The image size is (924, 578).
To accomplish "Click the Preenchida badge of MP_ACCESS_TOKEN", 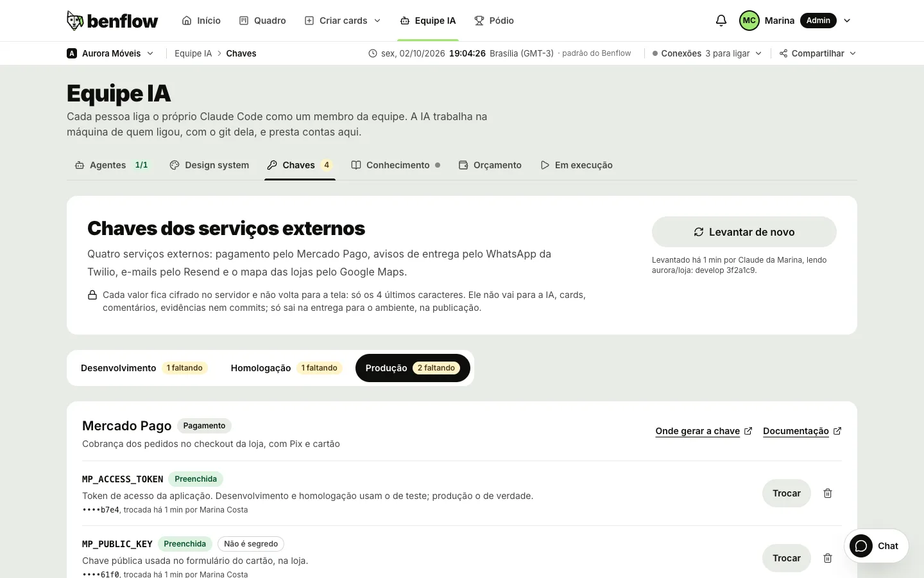I will (196, 479).
